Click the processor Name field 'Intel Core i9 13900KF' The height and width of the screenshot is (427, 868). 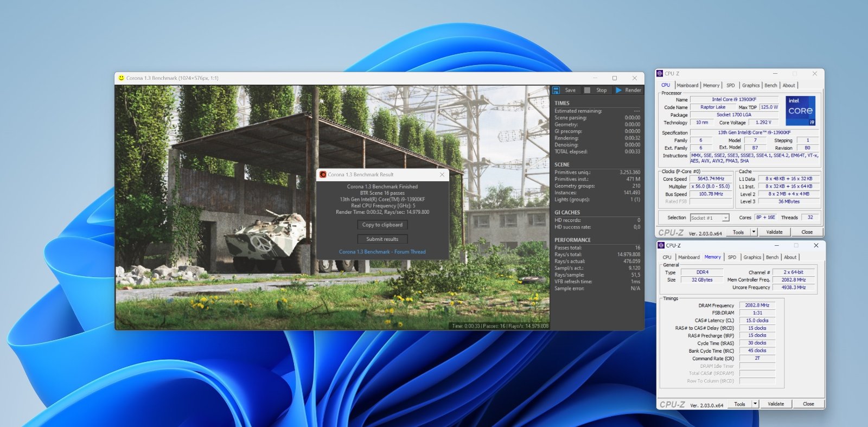click(734, 99)
